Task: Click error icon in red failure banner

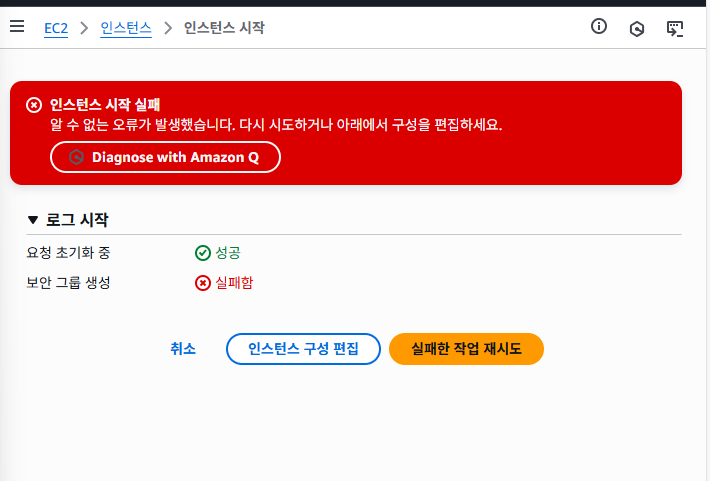Action: pyautogui.click(x=34, y=105)
